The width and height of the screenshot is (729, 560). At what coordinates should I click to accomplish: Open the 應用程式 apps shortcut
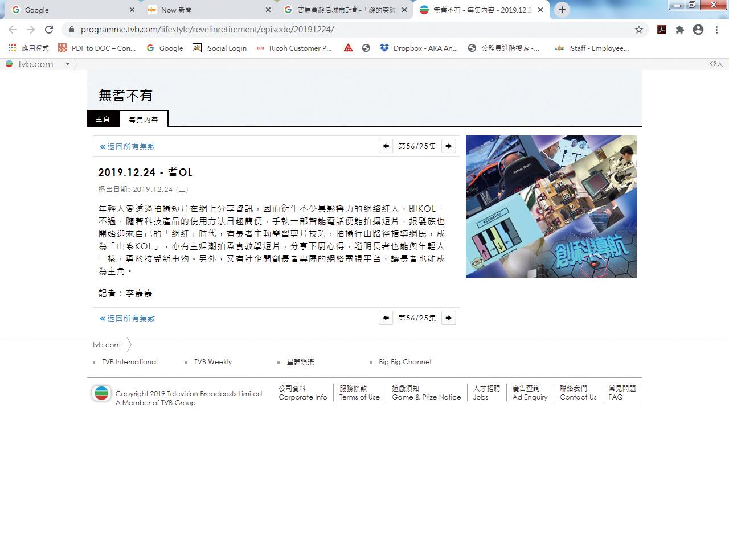28,48
